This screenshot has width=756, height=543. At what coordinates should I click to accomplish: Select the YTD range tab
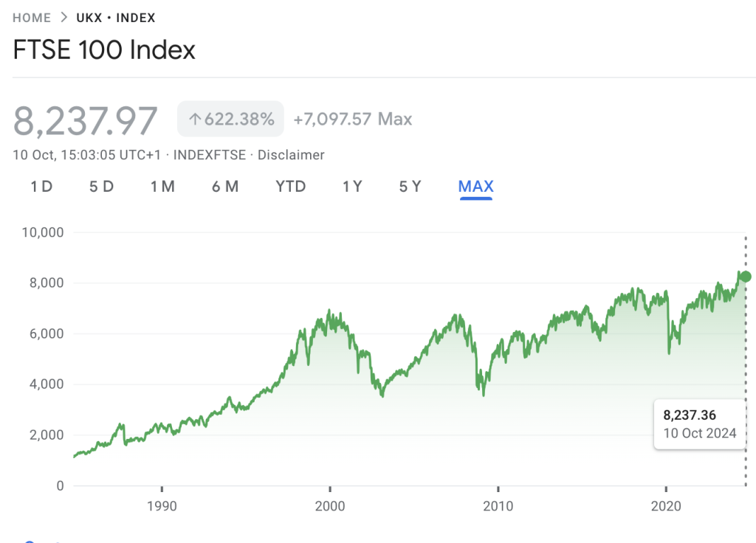coord(290,187)
